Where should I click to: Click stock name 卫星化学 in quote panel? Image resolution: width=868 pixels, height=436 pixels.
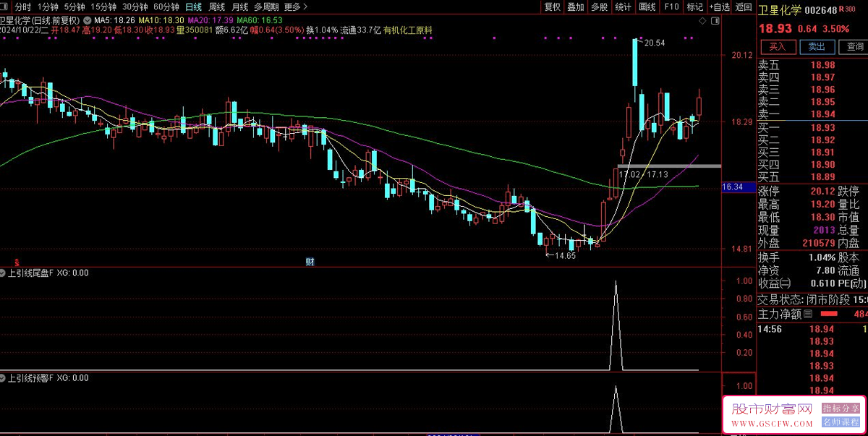780,10
